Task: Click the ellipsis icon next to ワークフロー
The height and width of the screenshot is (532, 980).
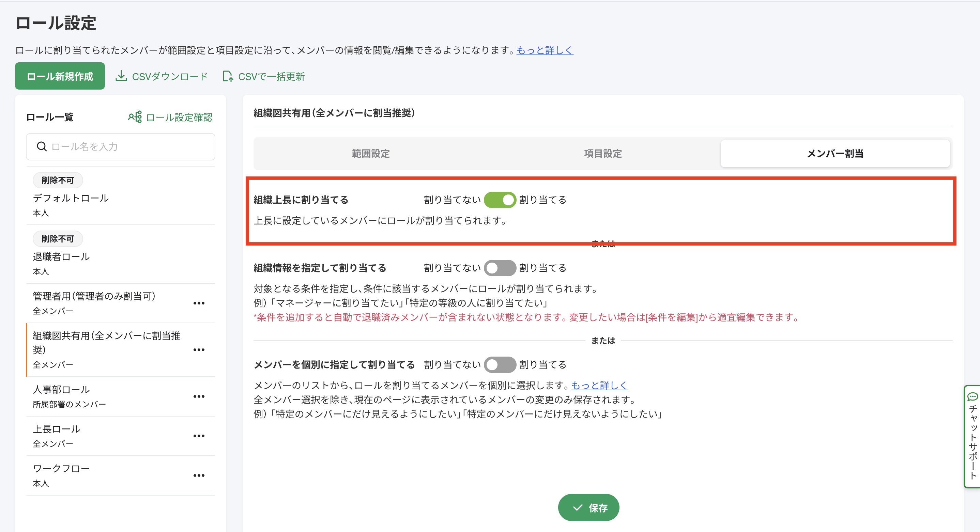Action: tap(199, 476)
